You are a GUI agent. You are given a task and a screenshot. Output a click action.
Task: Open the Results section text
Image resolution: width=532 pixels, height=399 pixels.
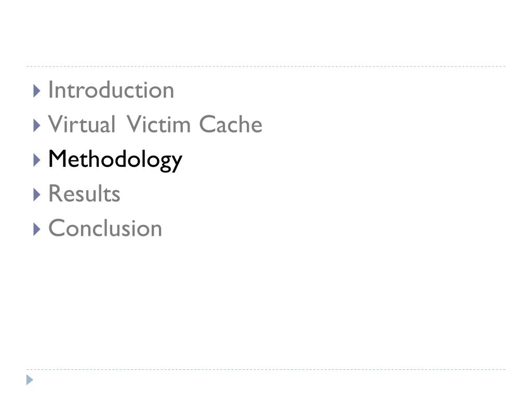(84, 194)
